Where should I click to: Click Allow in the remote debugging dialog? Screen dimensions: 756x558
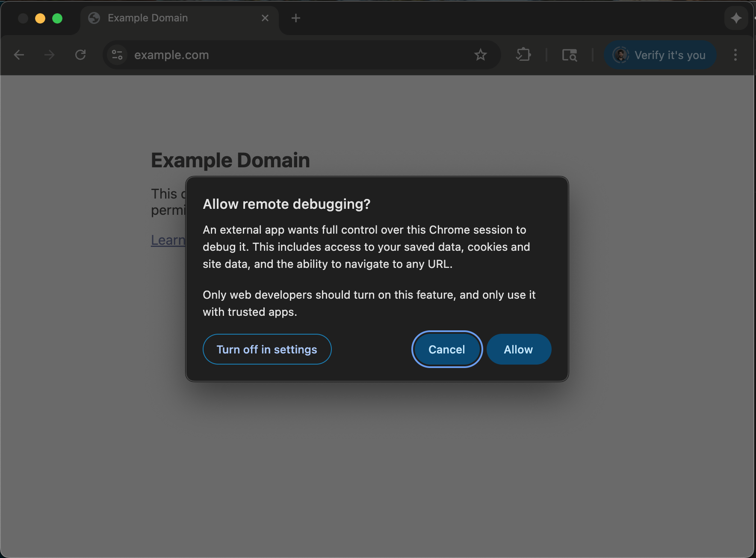click(x=518, y=349)
